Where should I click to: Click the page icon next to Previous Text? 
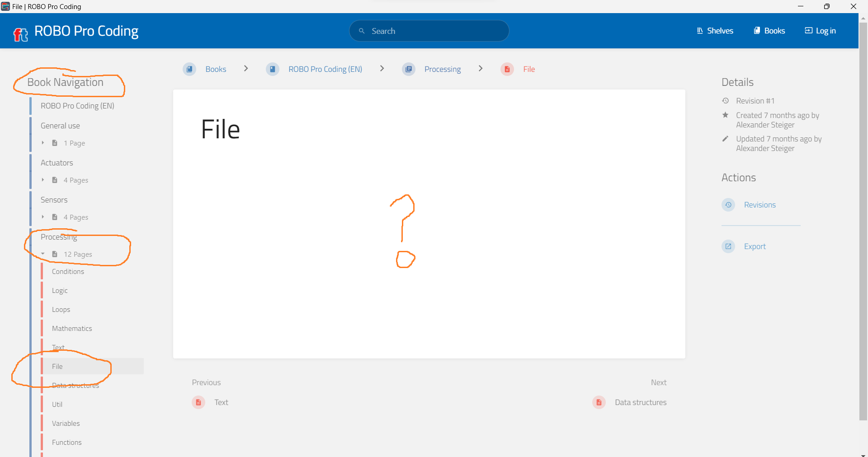198,402
